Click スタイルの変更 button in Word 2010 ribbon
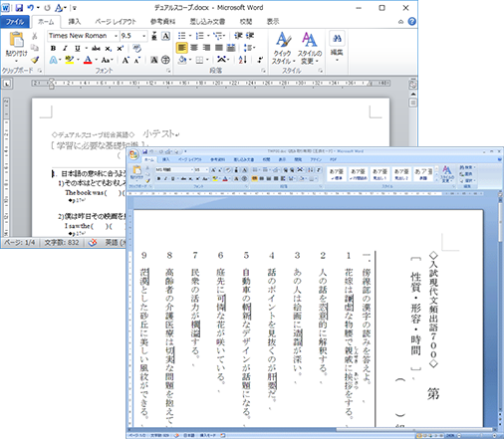 [309, 48]
